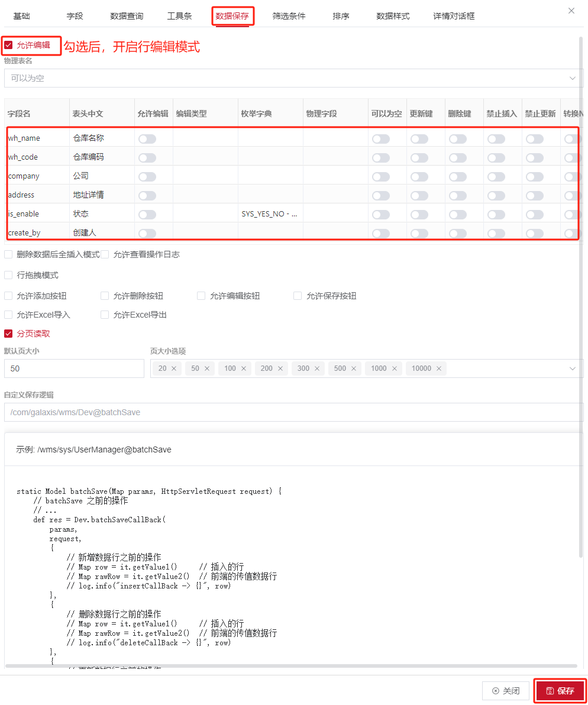Click the 保存 button

point(560,691)
